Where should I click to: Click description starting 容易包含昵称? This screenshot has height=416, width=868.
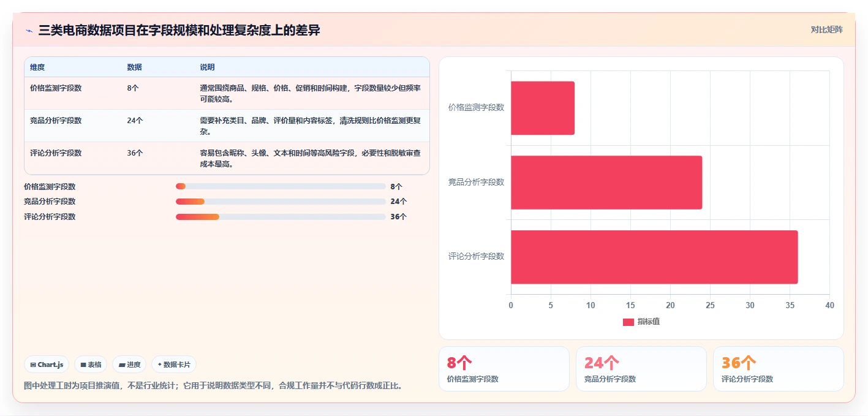311,159
